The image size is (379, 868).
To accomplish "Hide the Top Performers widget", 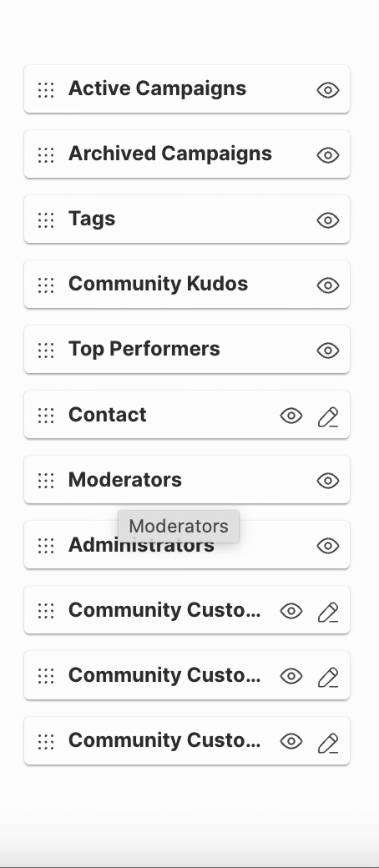I will pos(327,351).
